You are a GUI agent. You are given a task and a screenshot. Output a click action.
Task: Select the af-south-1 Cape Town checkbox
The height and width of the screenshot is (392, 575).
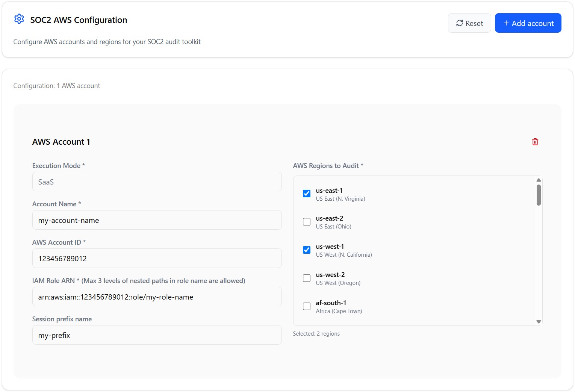click(x=307, y=306)
